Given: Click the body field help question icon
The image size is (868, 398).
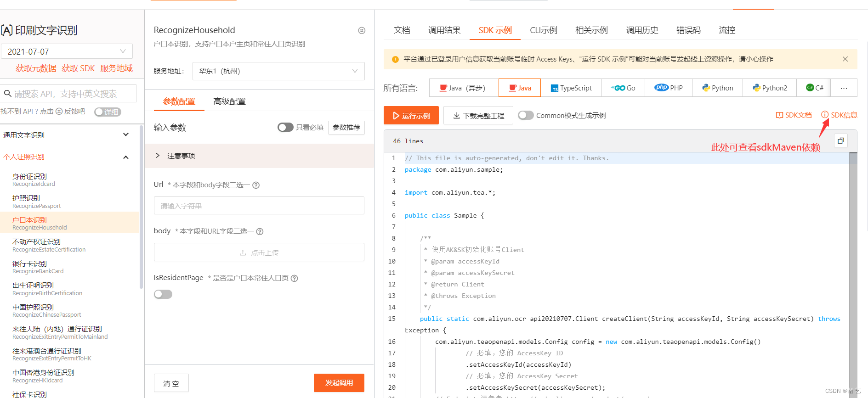Looking at the screenshot, I should click(260, 231).
